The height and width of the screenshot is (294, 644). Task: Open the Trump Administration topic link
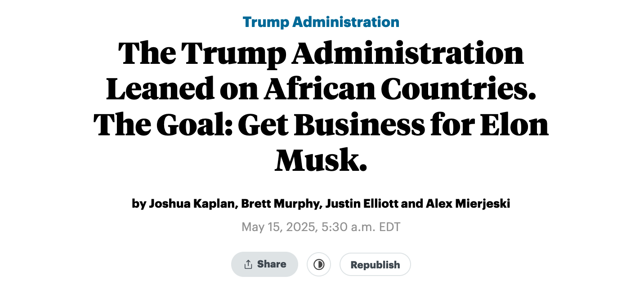(x=321, y=22)
